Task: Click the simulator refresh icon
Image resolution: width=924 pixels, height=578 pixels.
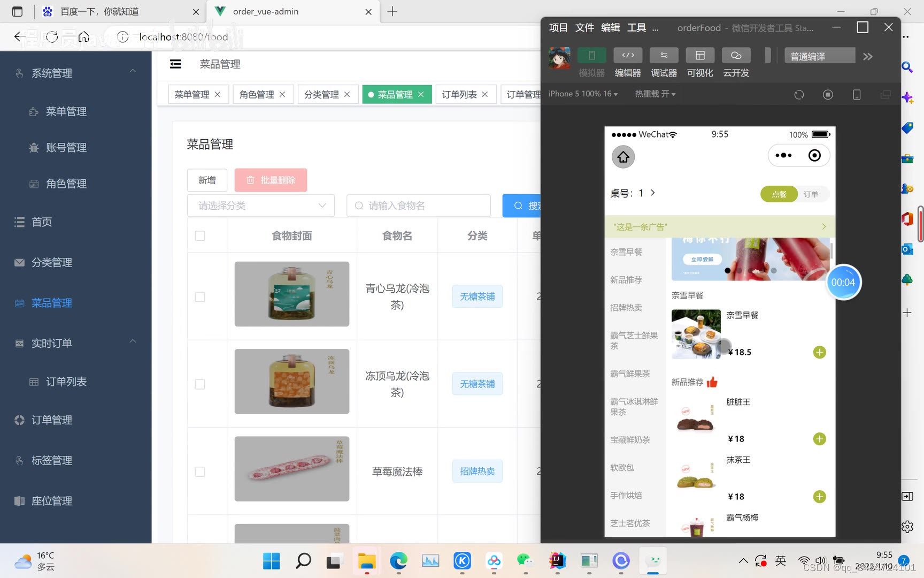Action: click(799, 95)
